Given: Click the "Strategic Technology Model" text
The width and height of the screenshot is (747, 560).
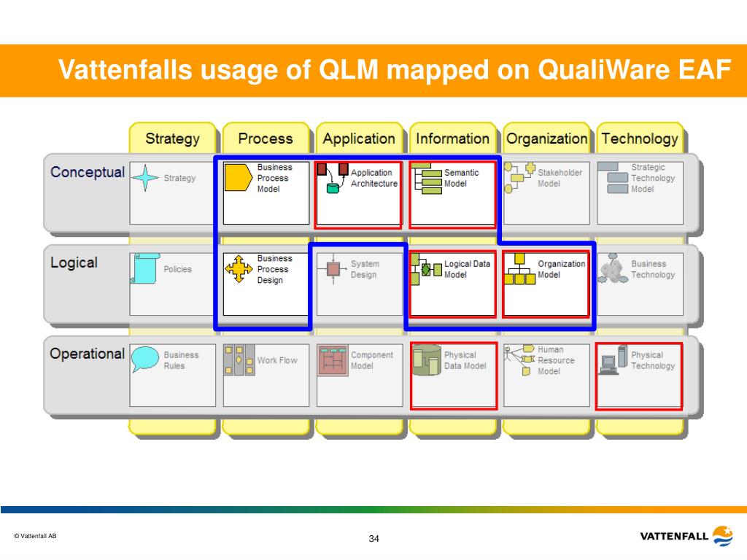Looking at the screenshot, I should pos(653,178).
